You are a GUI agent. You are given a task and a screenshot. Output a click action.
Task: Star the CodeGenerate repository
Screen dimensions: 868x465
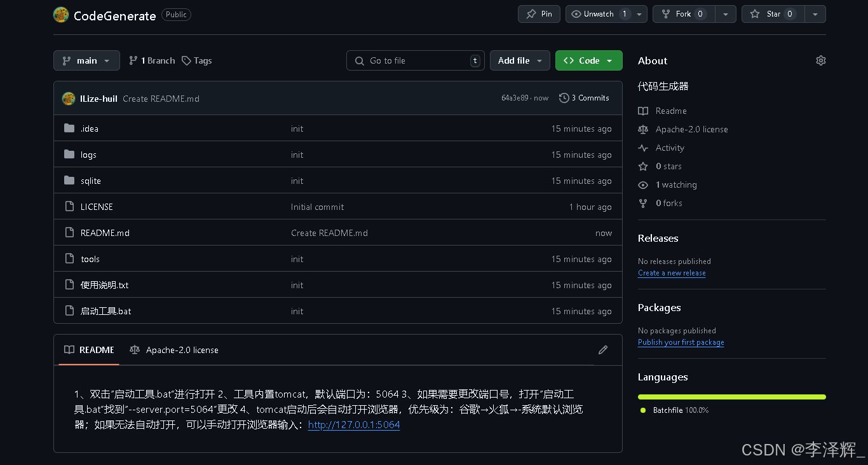coord(773,13)
